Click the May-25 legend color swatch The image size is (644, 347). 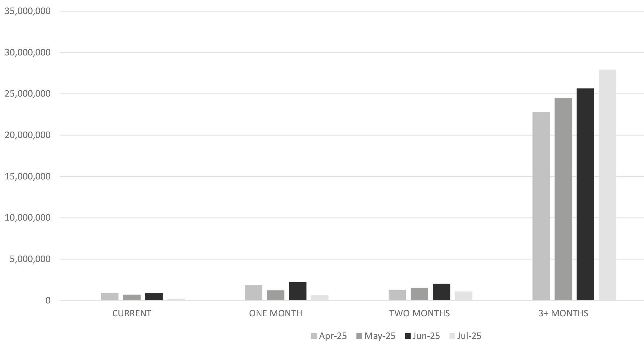359,336
